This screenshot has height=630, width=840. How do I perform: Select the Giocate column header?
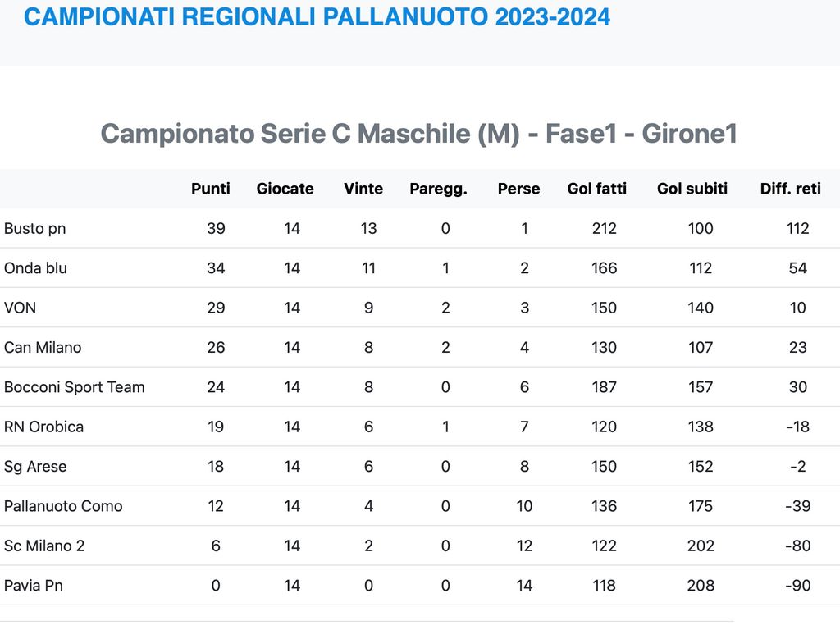click(x=285, y=189)
